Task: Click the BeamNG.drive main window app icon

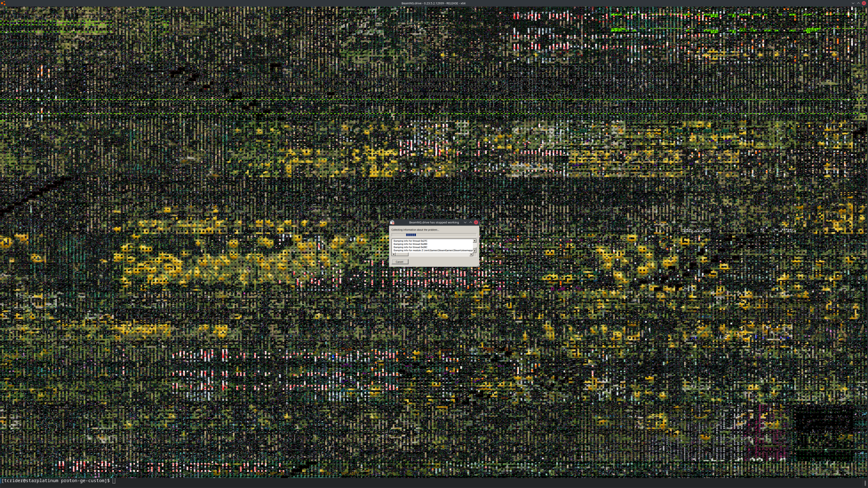Action: [x=3, y=3]
